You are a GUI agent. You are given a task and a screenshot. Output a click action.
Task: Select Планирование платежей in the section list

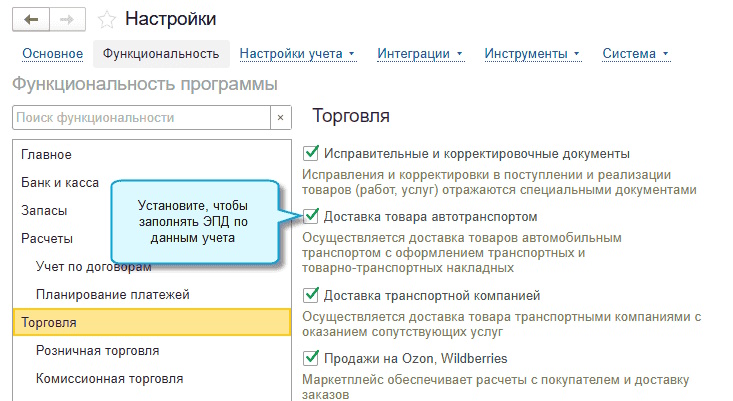pyautogui.click(x=152, y=295)
